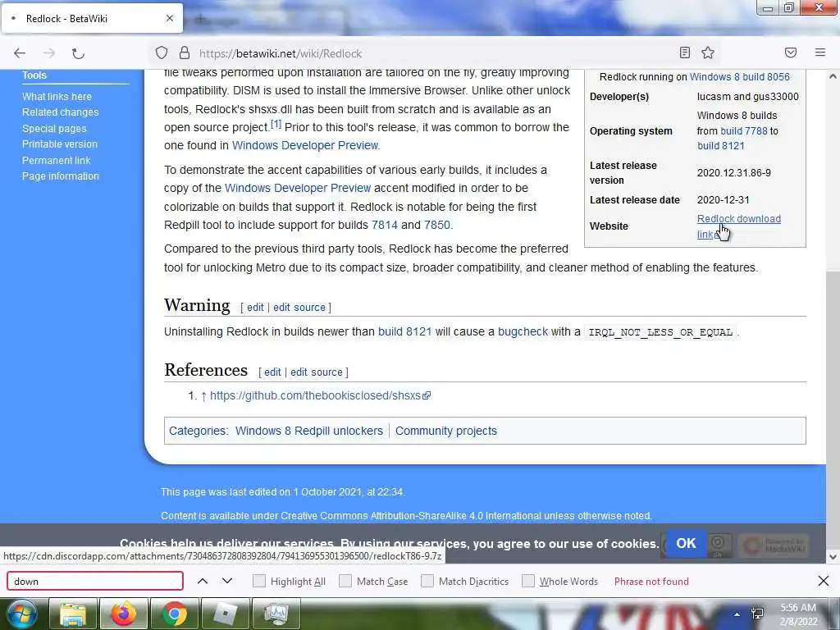Viewport: 840px width, 630px height.
Task: Edit source of References section
Action: 317,372
